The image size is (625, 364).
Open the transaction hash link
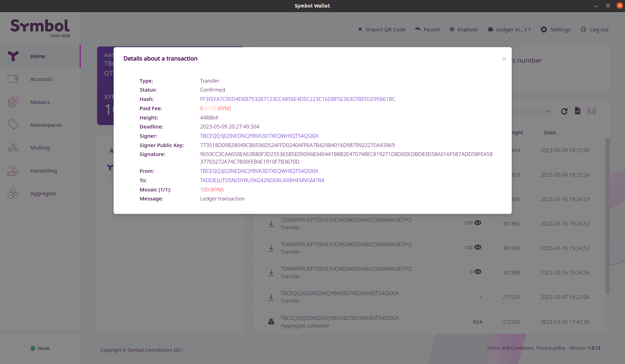pyautogui.click(x=298, y=99)
